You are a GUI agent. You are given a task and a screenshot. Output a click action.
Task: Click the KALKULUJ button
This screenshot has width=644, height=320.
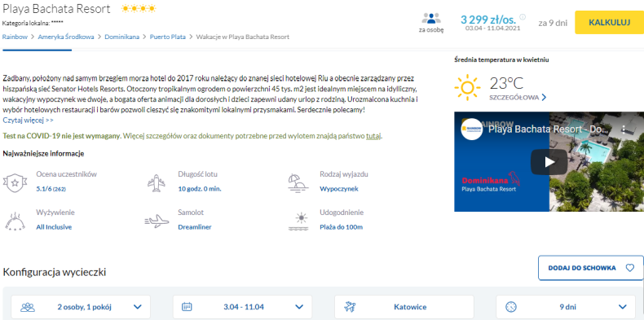[x=609, y=22]
